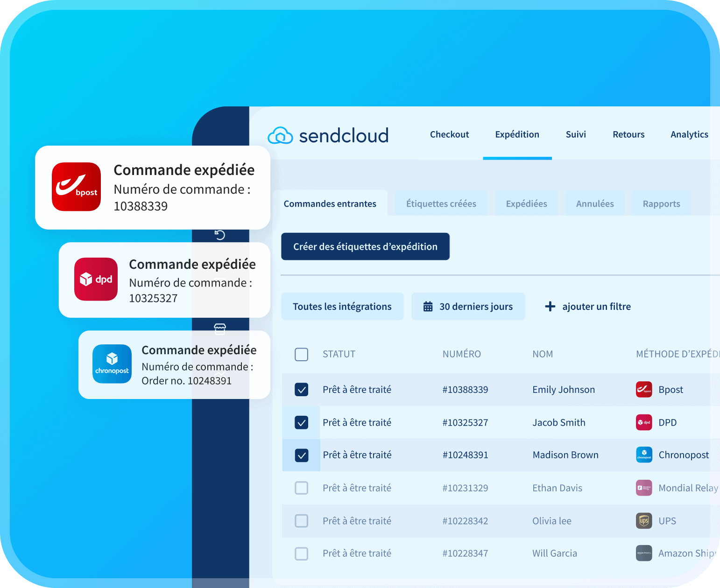Click the bpost logo in the notification card

[76, 187]
